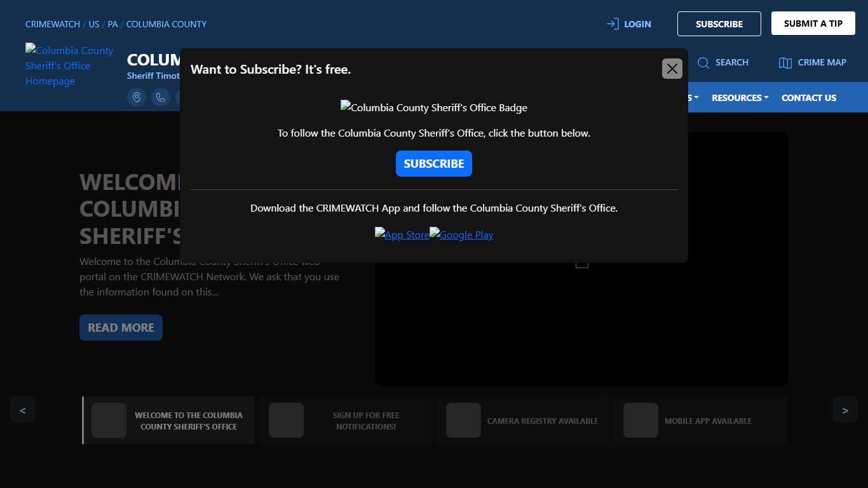Open the Contact Us menu item
This screenshot has width=868, height=488.
808,98
